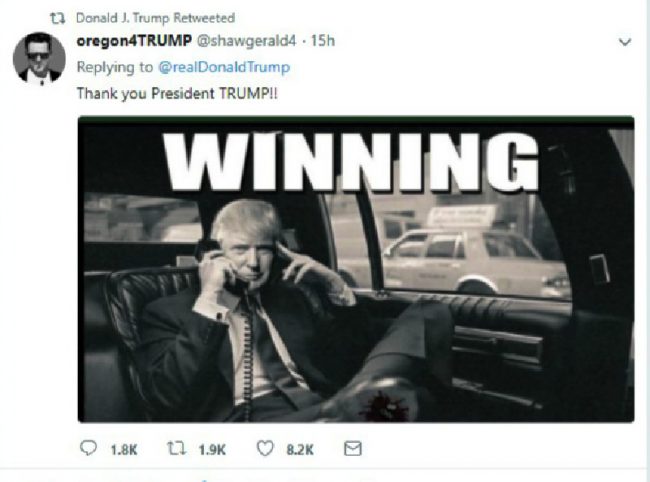Select the 'Thank you President TRUMP!!' tweet text
Viewport: 650px width, 482px height.
pyautogui.click(x=177, y=94)
